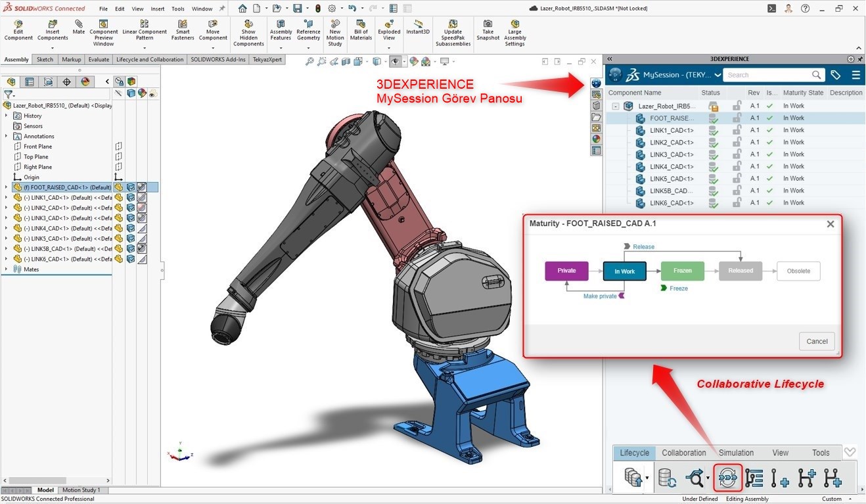The height and width of the screenshot is (504, 866).
Task: Click Cancel in the Maturity dialog
Action: pos(817,341)
